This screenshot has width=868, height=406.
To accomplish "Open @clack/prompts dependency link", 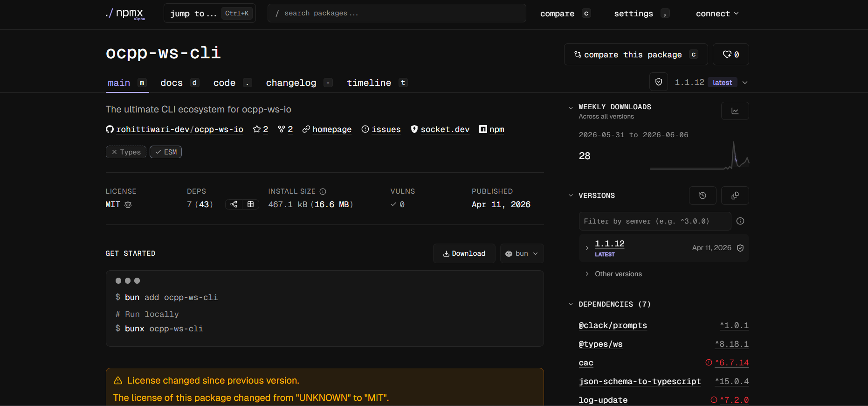I will [613, 325].
